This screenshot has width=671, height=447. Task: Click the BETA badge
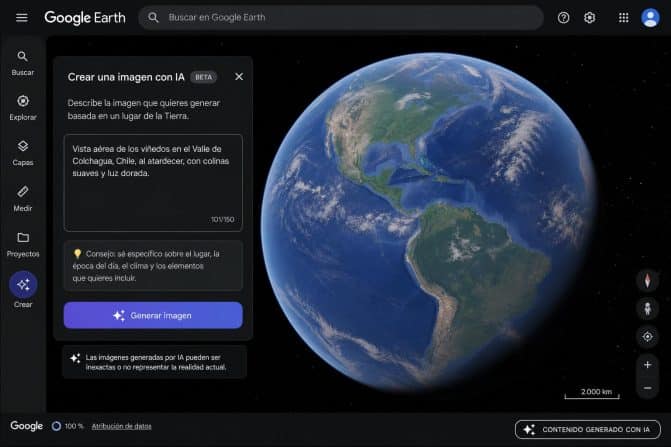(x=204, y=77)
